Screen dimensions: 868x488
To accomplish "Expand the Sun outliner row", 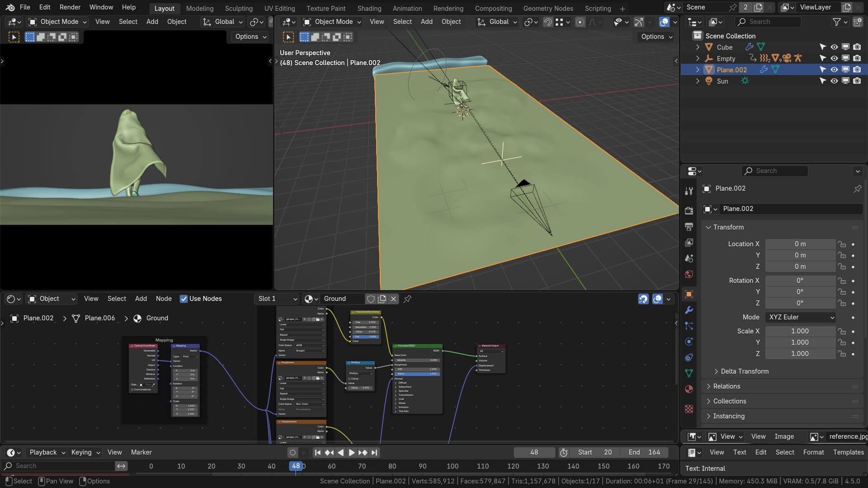I will click(x=698, y=81).
